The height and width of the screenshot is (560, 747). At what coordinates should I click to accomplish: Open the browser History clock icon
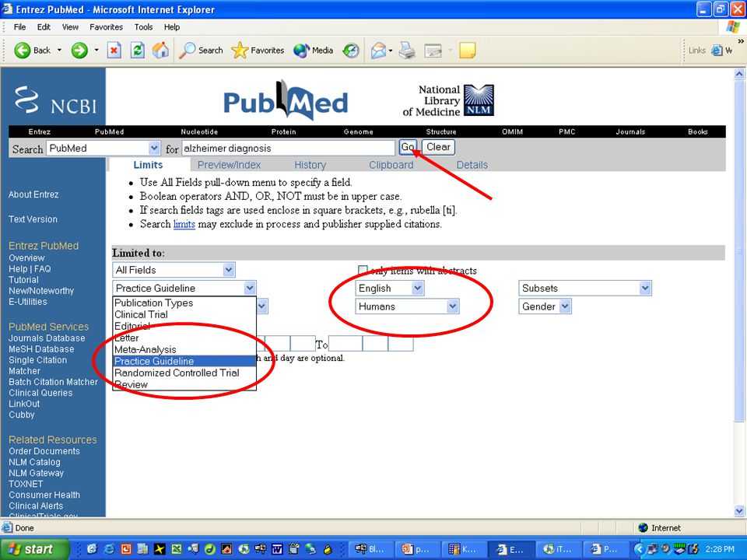coord(351,50)
